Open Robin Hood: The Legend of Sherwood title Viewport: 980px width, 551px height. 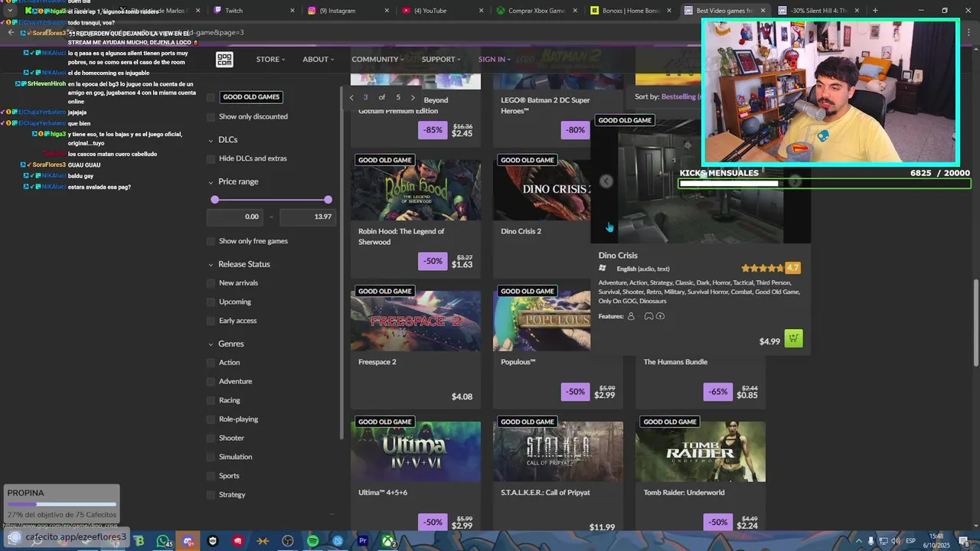(x=401, y=236)
